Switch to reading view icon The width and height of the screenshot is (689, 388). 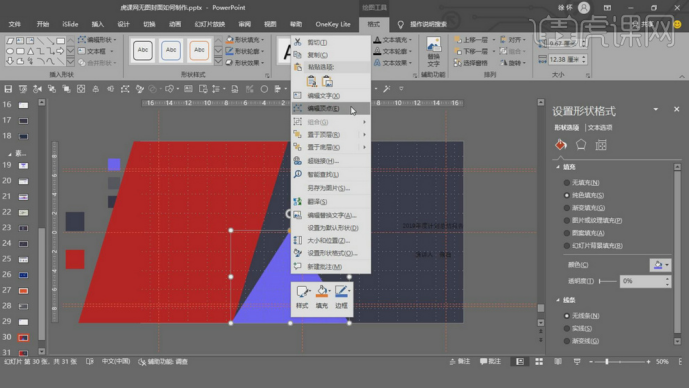pos(558,362)
